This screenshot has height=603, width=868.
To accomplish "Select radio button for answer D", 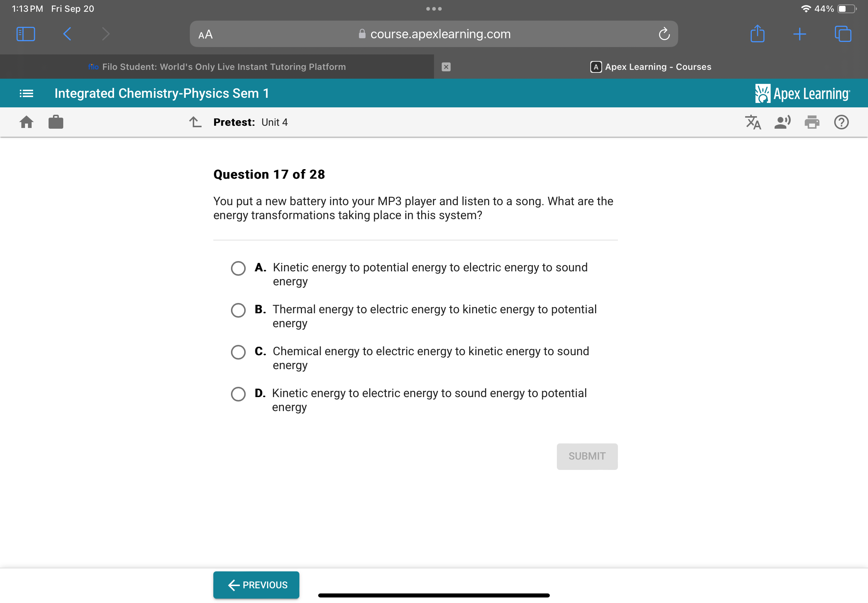I will click(x=238, y=393).
